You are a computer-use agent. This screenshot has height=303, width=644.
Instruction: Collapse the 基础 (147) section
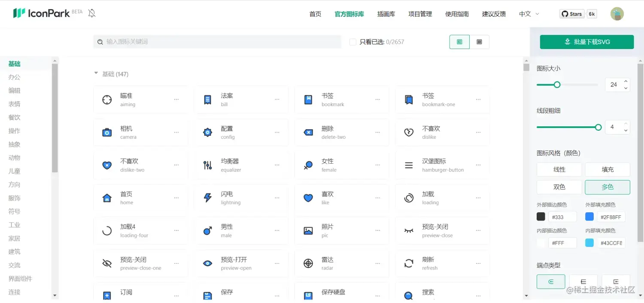point(96,73)
